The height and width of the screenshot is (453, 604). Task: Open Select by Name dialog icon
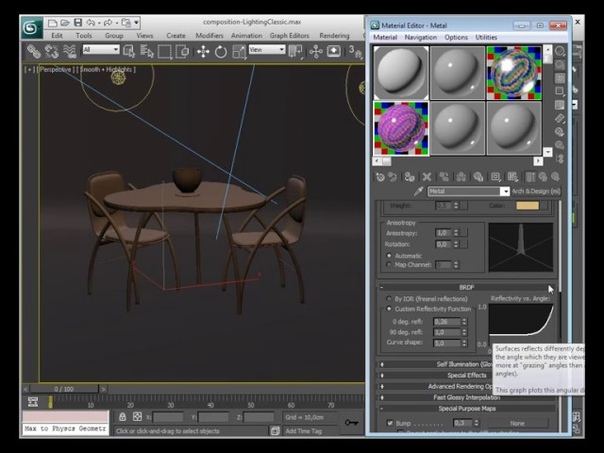tap(147, 51)
